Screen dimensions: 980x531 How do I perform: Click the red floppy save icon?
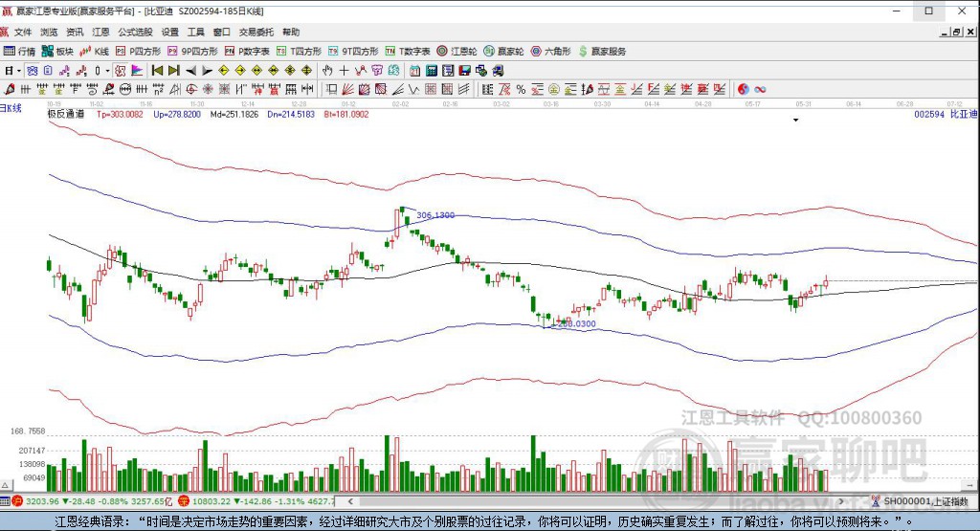(464, 71)
